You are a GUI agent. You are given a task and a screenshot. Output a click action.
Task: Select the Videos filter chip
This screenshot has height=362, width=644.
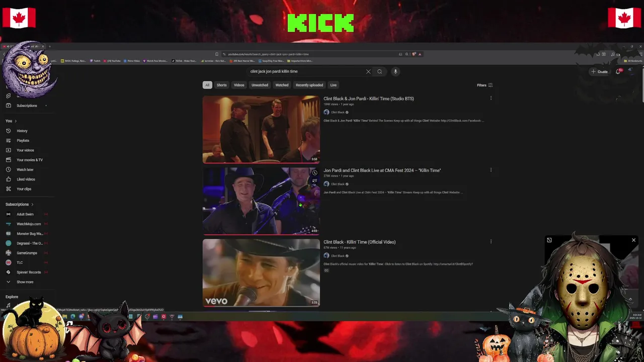[x=239, y=85]
